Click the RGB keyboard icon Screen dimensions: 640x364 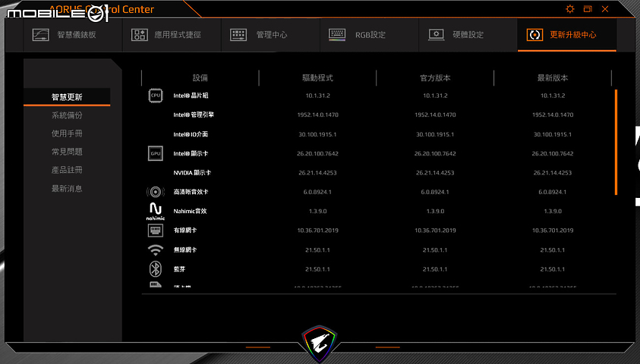337,35
